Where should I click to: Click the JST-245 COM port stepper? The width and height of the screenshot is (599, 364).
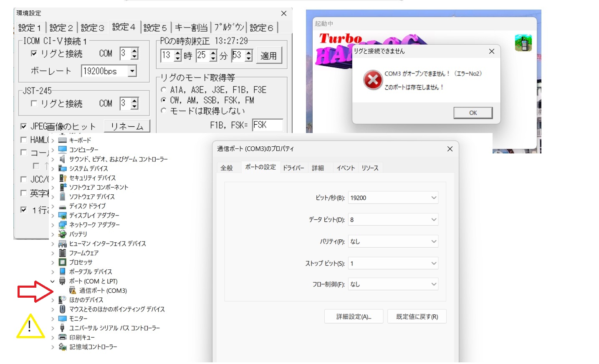(134, 103)
